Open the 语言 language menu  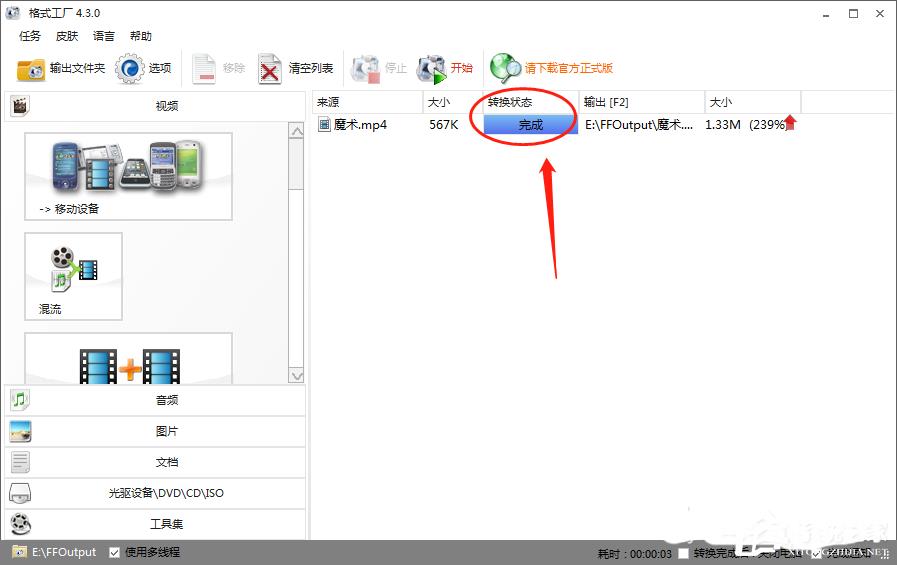click(104, 36)
